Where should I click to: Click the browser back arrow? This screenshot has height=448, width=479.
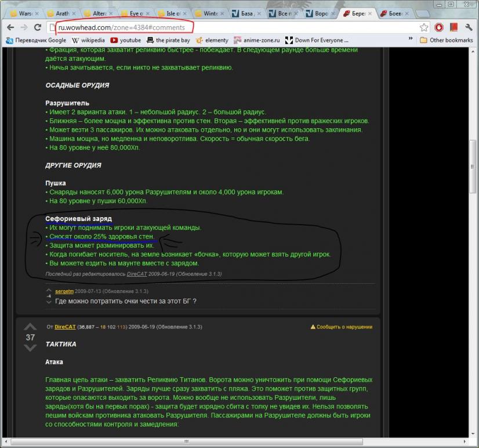[x=9, y=27]
